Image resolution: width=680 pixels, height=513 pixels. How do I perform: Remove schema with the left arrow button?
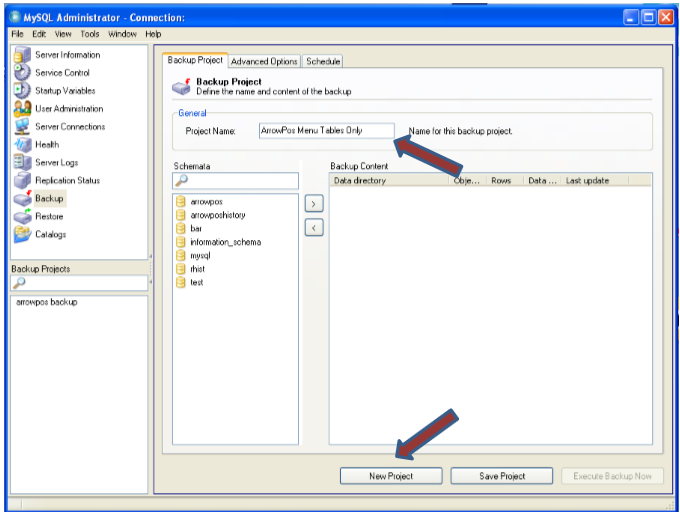314,227
